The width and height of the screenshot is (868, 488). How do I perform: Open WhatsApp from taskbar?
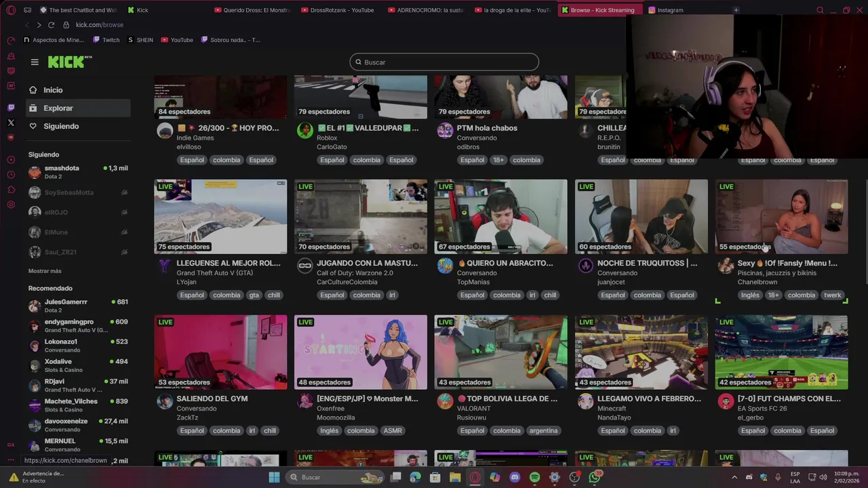pos(595,477)
